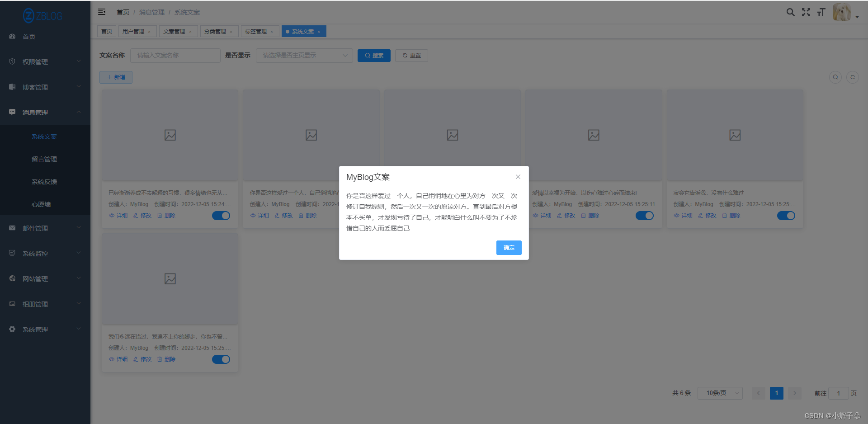
Task: Go to the next page arrow
Action: (795, 393)
